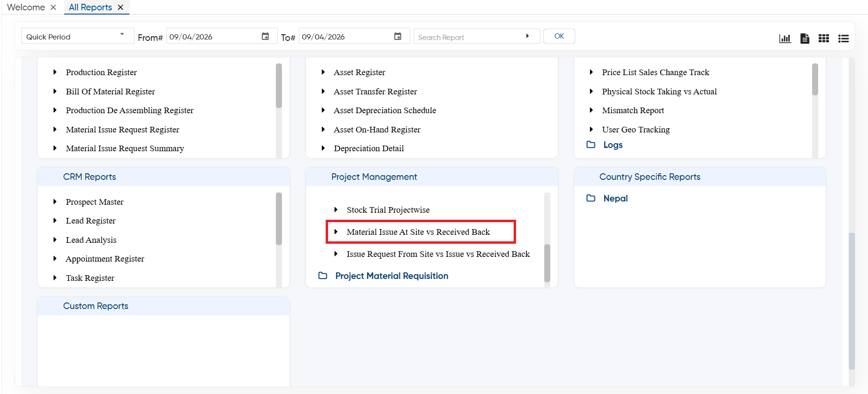Open the Material Issue Request Summary
Viewport: 868px width, 394px height.
[x=125, y=148]
